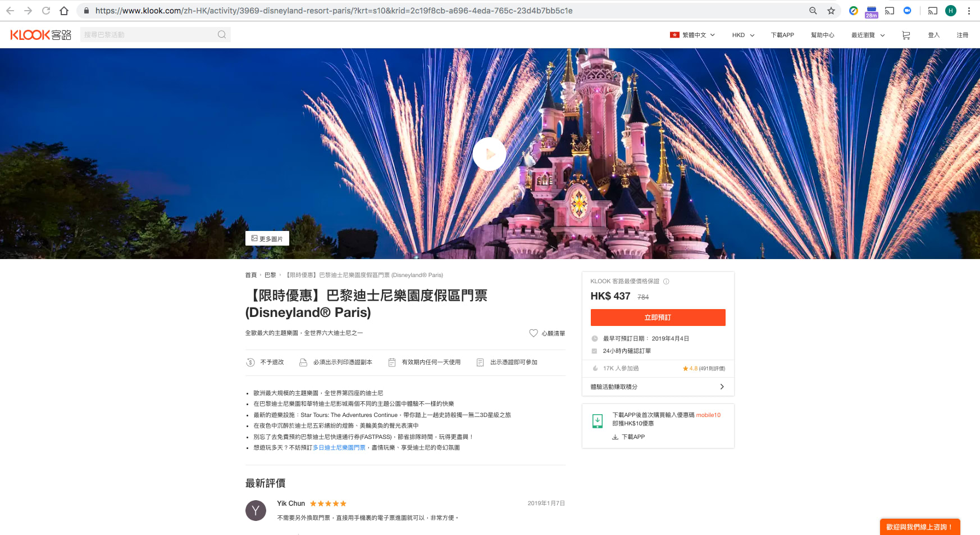Click the 最新評價 heading
The image size is (980, 535).
[x=265, y=483]
